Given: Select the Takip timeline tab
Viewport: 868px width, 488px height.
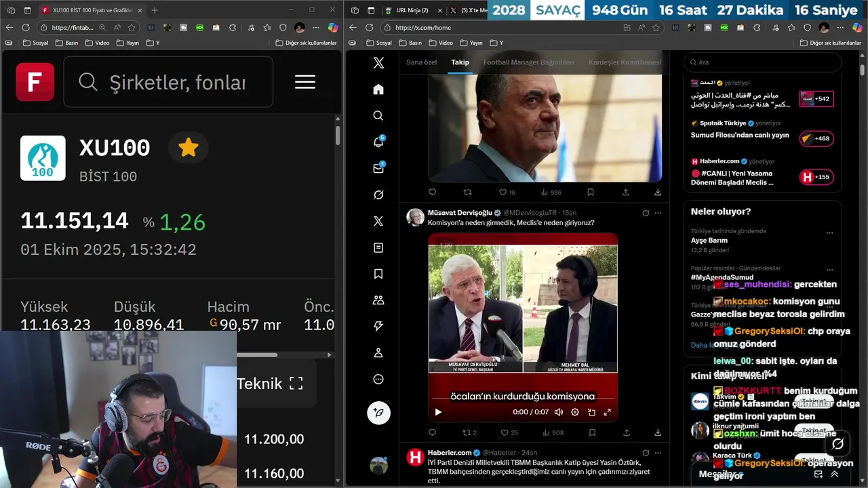Looking at the screenshot, I should coord(460,62).
